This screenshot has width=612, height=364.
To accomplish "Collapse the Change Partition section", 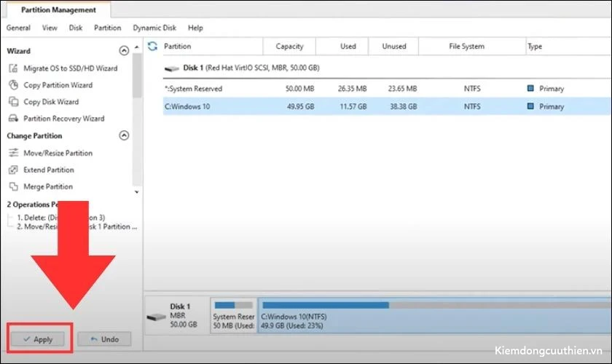I will 124,135.
